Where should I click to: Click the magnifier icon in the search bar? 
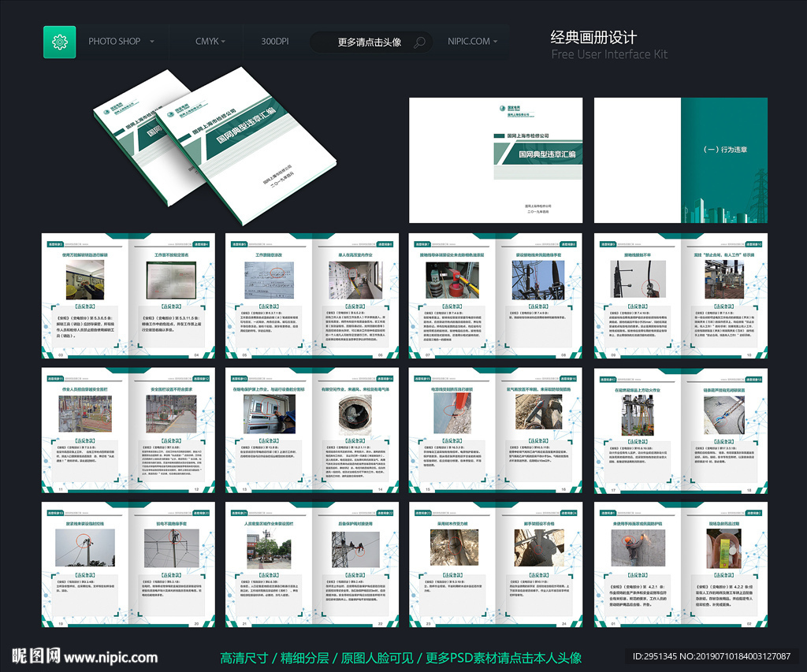[419, 43]
